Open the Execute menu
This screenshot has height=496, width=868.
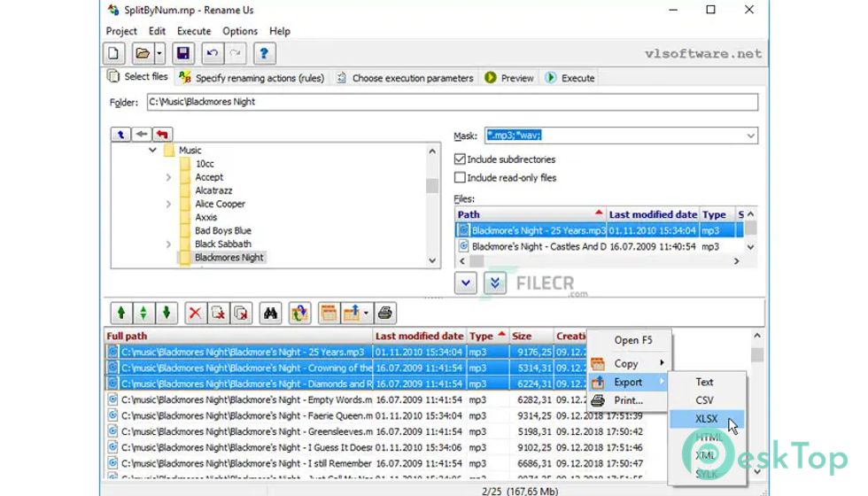(194, 31)
